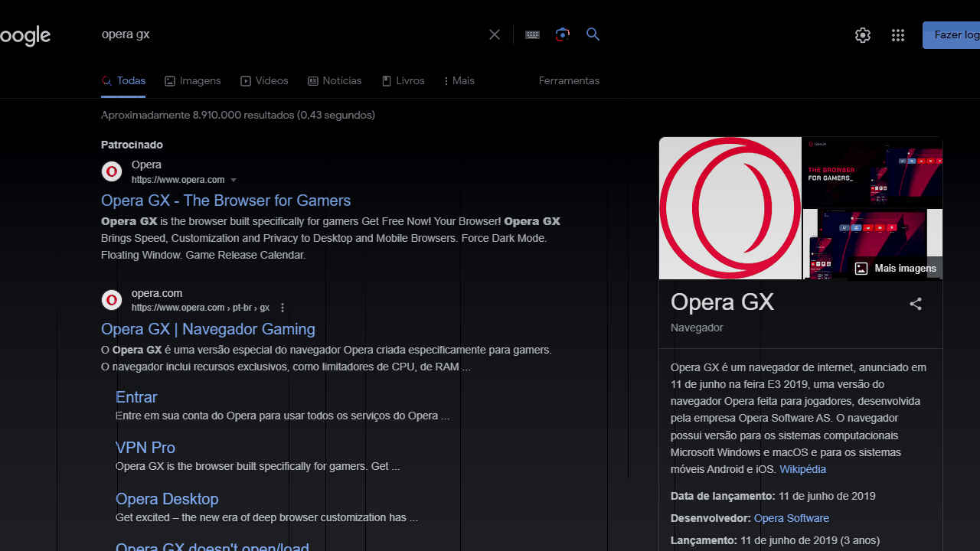Expand the sponsored ad URL dropdown arrow

[x=234, y=180]
